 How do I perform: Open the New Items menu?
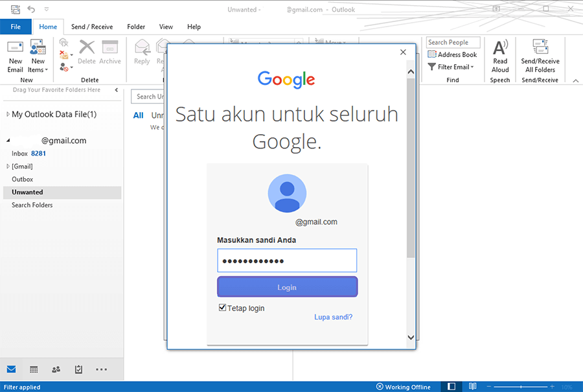(38, 56)
